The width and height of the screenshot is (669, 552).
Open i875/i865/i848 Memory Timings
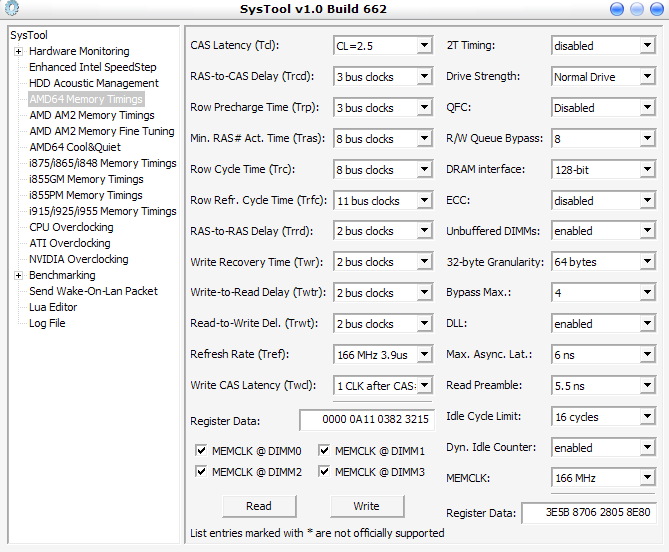click(x=102, y=163)
